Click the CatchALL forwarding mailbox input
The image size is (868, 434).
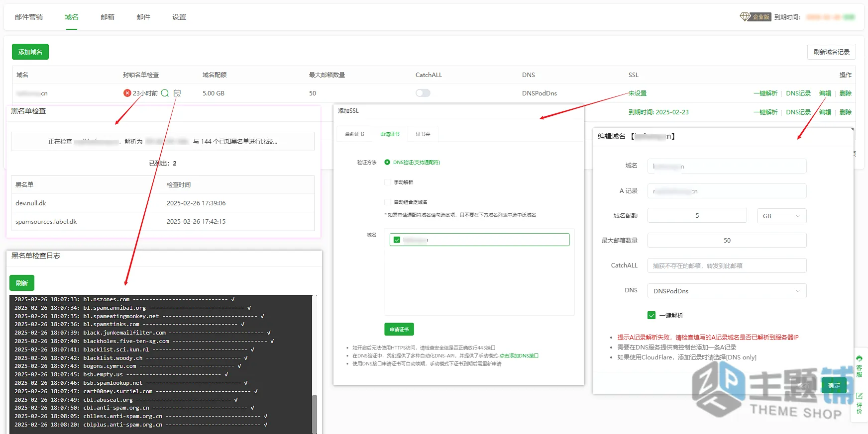(x=727, y=265)
